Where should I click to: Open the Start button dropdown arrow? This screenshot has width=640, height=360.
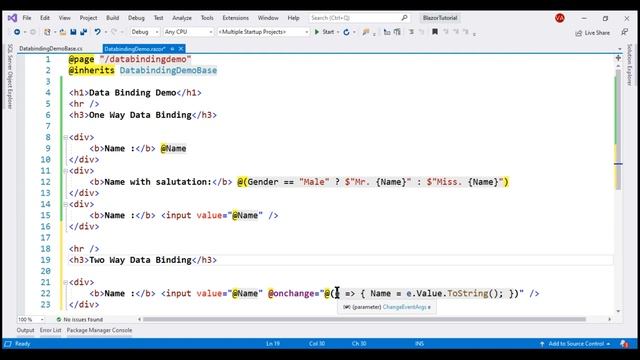338,32
